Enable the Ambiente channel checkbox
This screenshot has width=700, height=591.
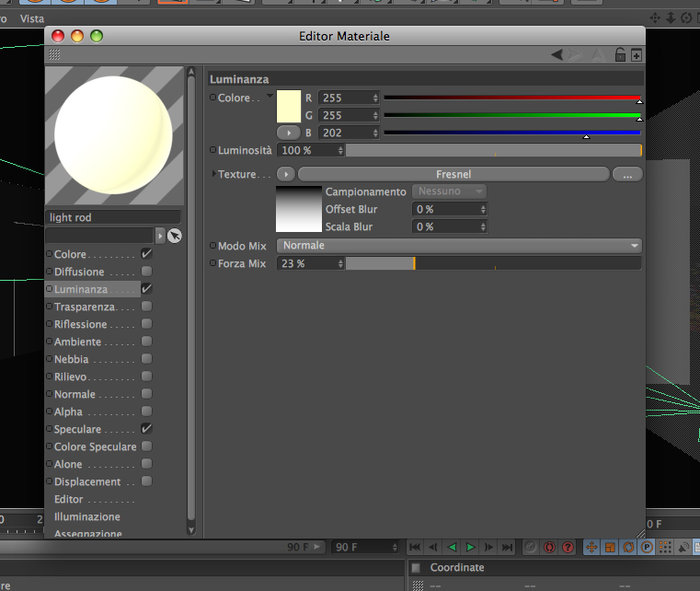point(146,341)
